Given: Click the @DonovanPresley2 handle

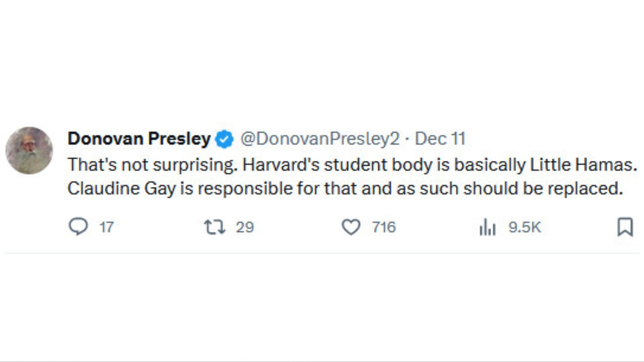Looking at the screenshot, I should tap(320, 138).
